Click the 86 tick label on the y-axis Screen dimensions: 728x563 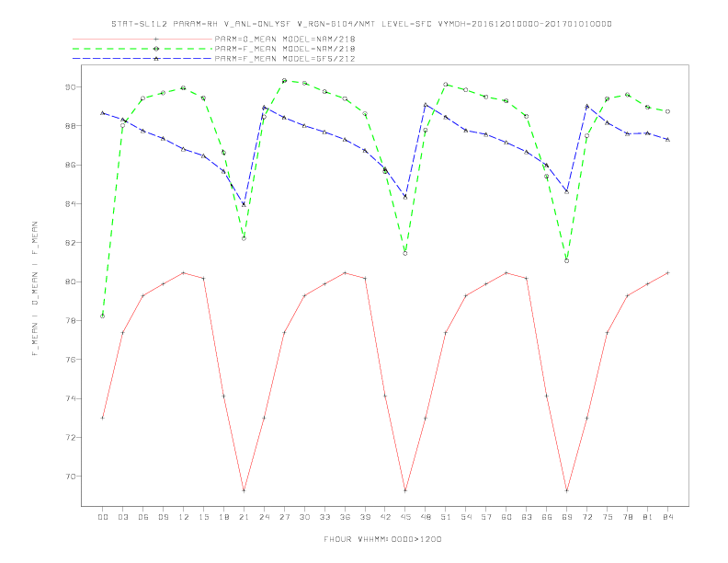coord(71,165)
